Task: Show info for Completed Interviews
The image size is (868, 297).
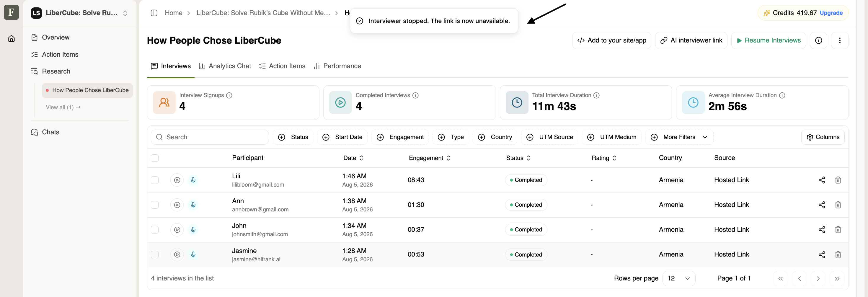Action: (415, 95)
